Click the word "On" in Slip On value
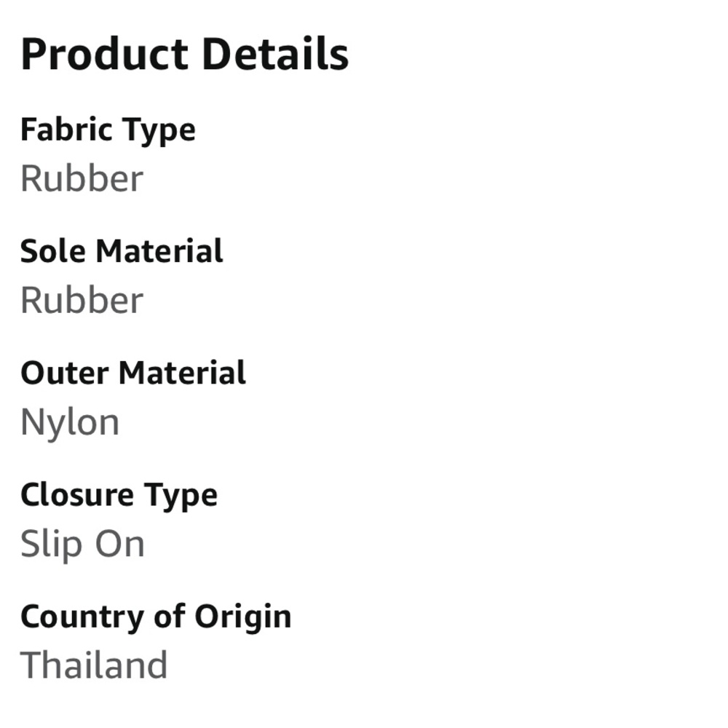The width and height of the screenshot is (728, 728). pyautogui.click(x=120, y=544)
